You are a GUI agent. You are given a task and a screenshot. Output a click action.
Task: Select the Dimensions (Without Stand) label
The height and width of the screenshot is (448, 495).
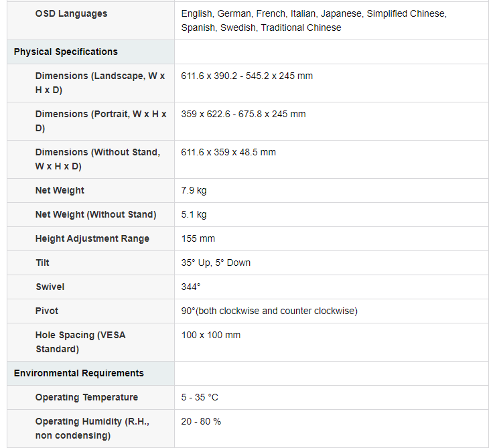tap(98, 159)
